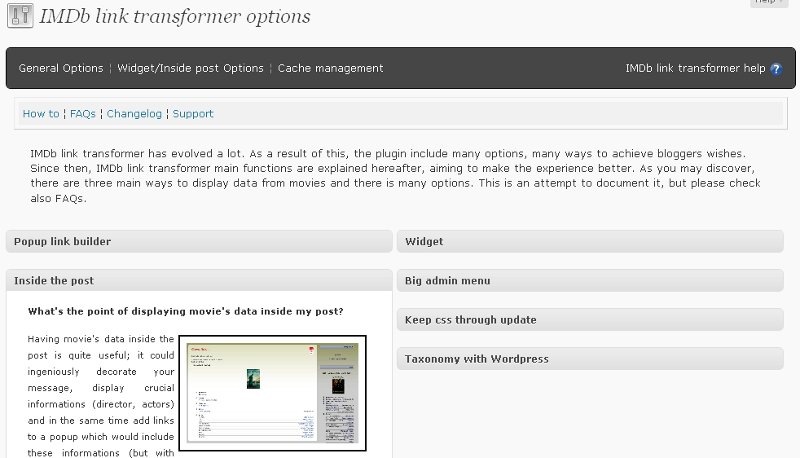
Task: Open General Options tab
Action: [61, 68]
